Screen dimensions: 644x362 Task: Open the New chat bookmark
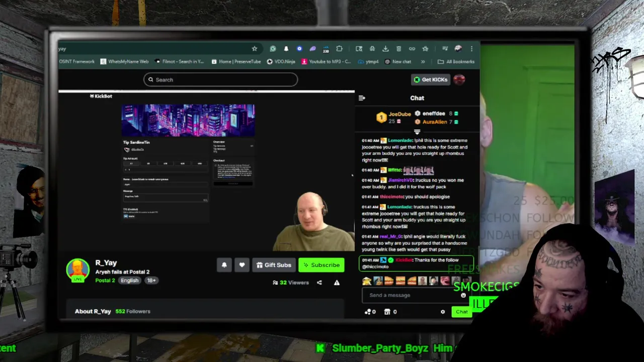tap(397, 61)
